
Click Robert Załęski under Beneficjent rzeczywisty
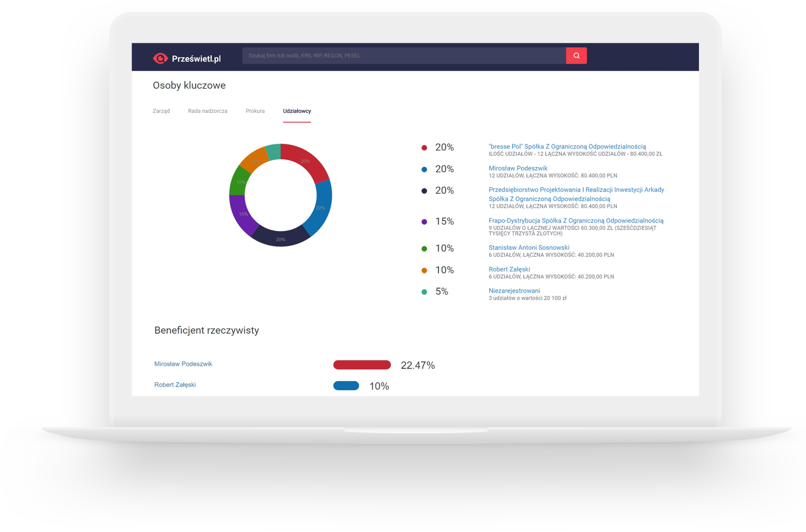click(x=175, y=384)
